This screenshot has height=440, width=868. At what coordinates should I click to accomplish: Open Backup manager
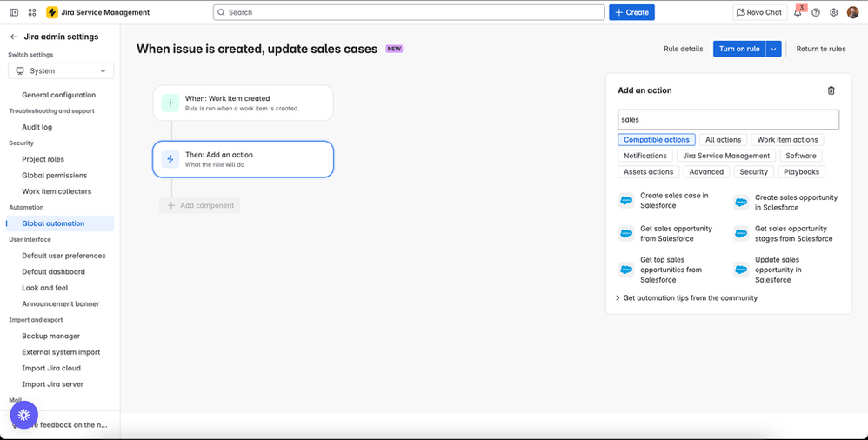point(51,336)
